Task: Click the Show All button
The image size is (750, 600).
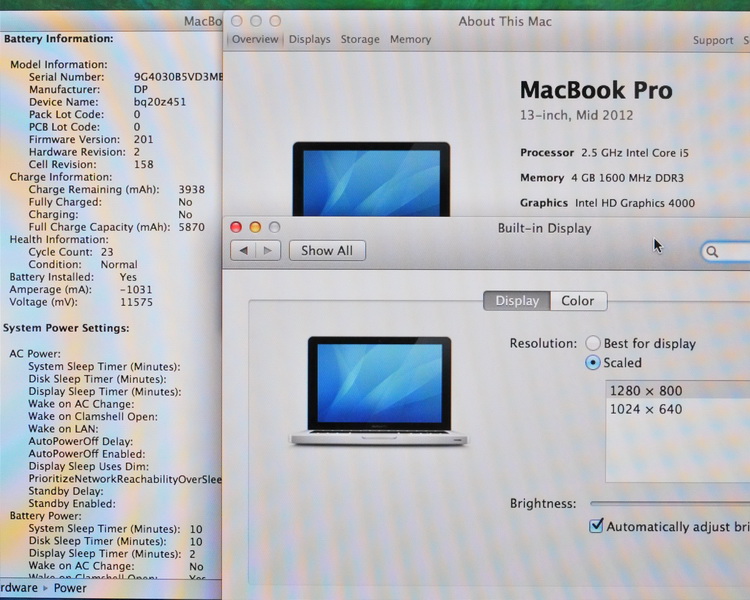Action: click(327, 251)
